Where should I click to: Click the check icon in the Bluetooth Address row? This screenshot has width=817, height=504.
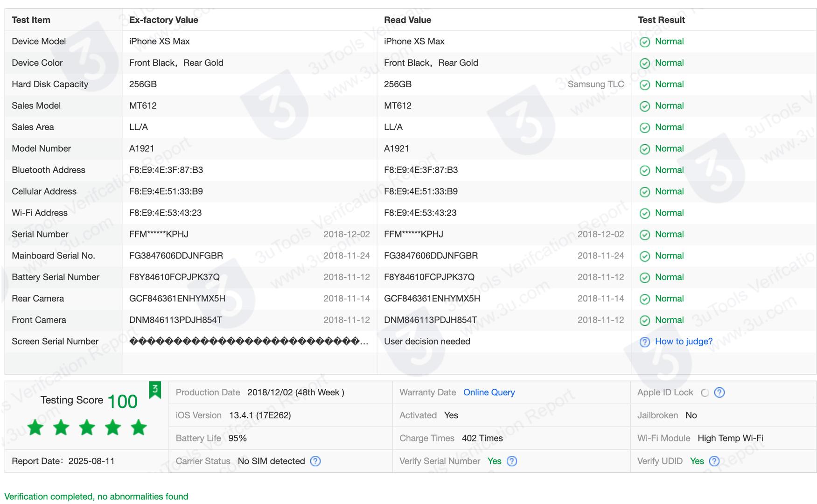(x=644, y=171)
